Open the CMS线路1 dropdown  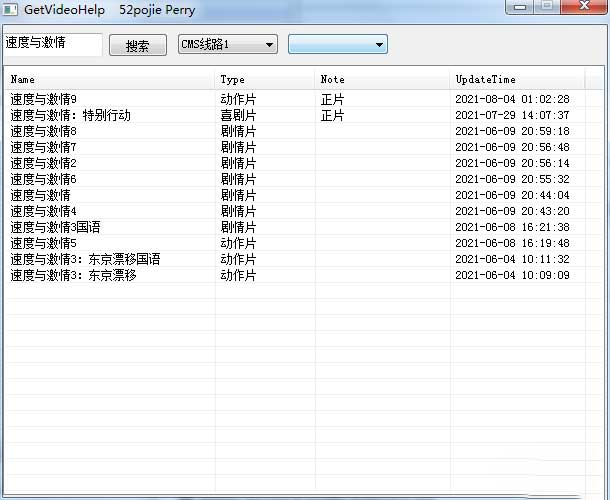[228, 44]
